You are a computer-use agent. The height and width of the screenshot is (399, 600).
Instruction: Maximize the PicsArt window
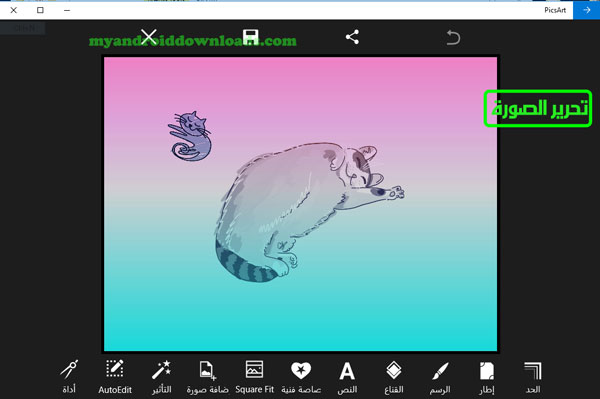pos(40,10)
